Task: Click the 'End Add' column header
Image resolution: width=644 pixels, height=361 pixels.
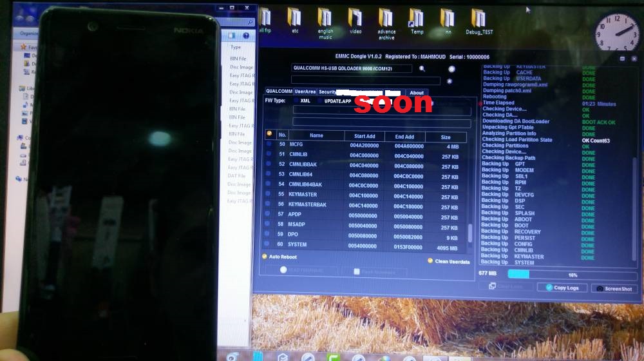Action: [x=404, y=137]
